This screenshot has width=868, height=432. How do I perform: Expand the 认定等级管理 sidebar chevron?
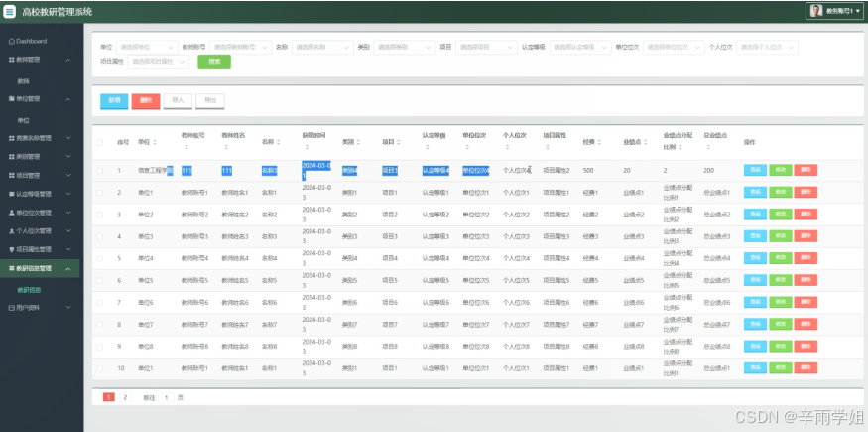pos(68,194)
